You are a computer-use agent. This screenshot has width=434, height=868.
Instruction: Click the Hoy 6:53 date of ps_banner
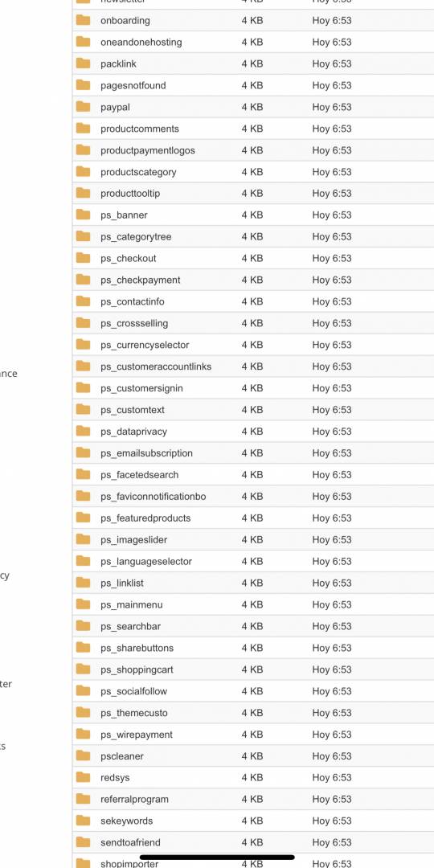[x=332, y=215]
